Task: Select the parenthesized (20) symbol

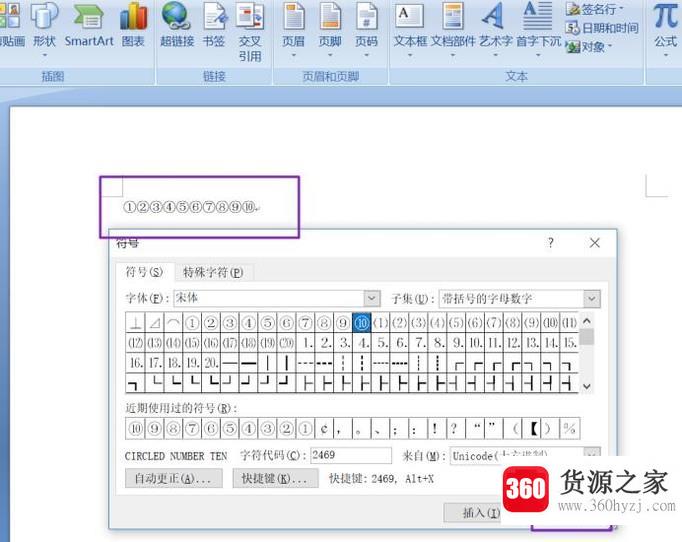Action: pos(286,342)
